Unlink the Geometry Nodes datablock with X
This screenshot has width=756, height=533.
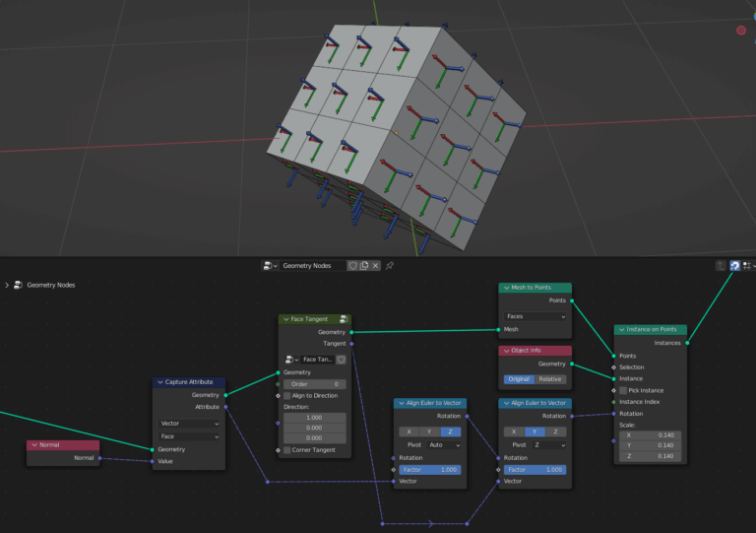coord(375,266)
